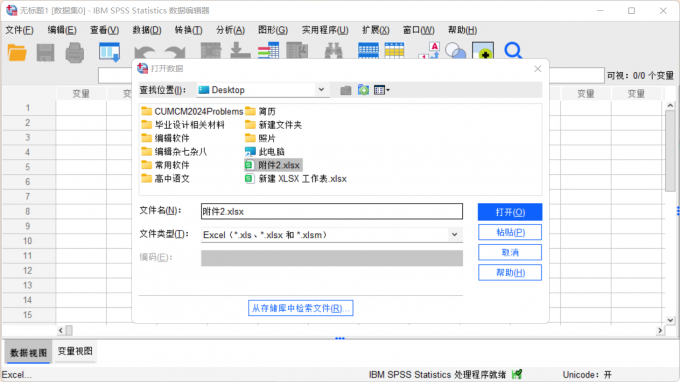
Task: Click the vertical scrollbar up arrow
Action: point(670,105)
